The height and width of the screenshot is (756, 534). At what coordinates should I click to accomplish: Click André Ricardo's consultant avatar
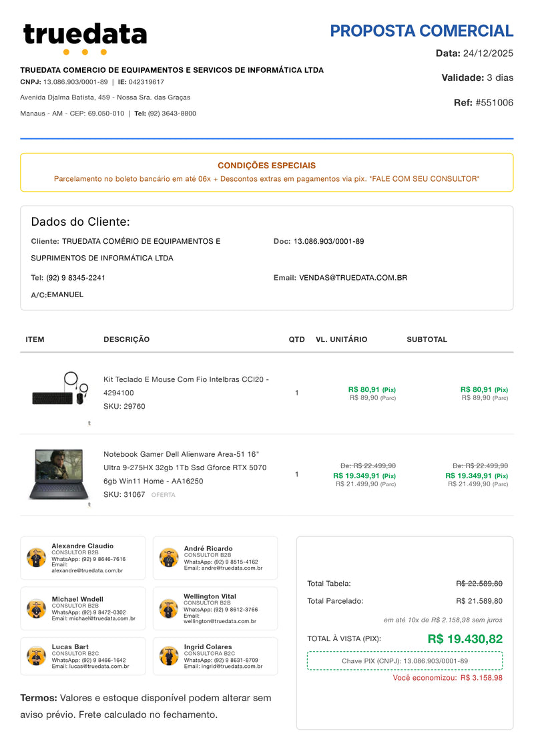[168, 558]
